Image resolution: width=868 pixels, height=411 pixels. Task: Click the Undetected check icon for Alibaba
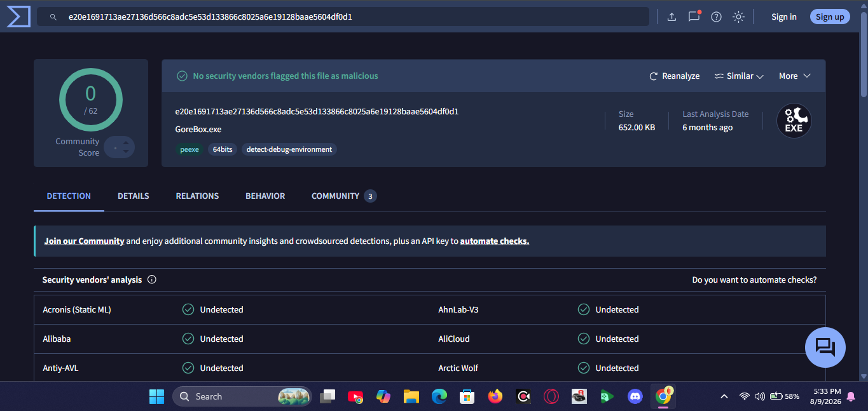tap(188, 339)
